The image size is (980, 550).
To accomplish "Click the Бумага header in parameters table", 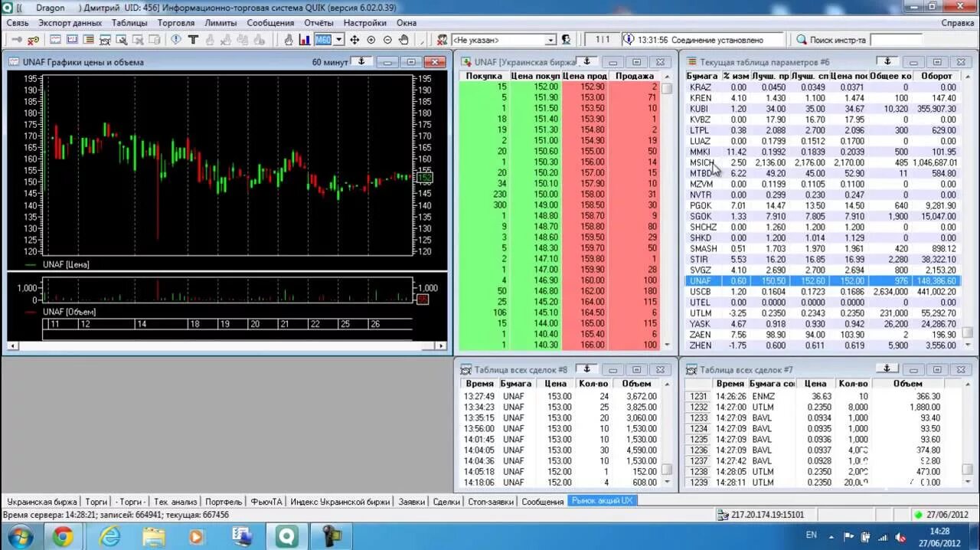I will tap(702, 76).
